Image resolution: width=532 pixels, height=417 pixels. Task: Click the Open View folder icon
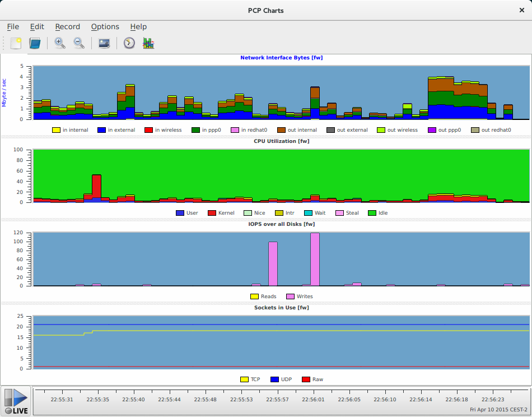coord(35,43)
